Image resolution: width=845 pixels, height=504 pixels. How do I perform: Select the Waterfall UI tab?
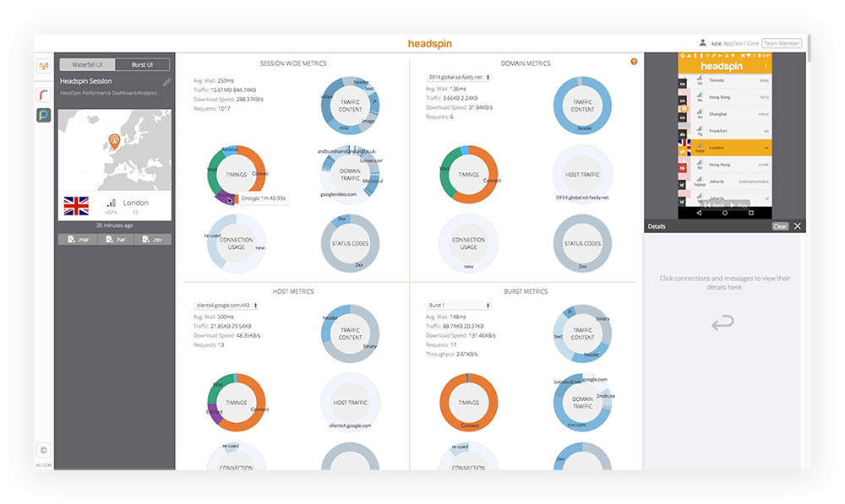87,63
